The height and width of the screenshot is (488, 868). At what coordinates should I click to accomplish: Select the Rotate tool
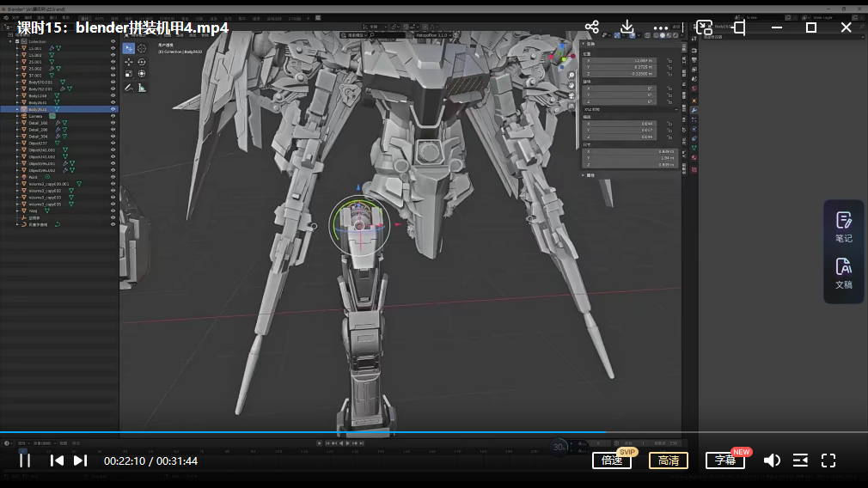142,62
